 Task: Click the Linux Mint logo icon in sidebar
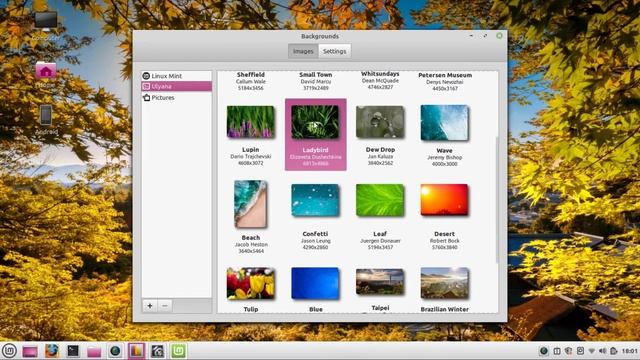click(146, 76)
